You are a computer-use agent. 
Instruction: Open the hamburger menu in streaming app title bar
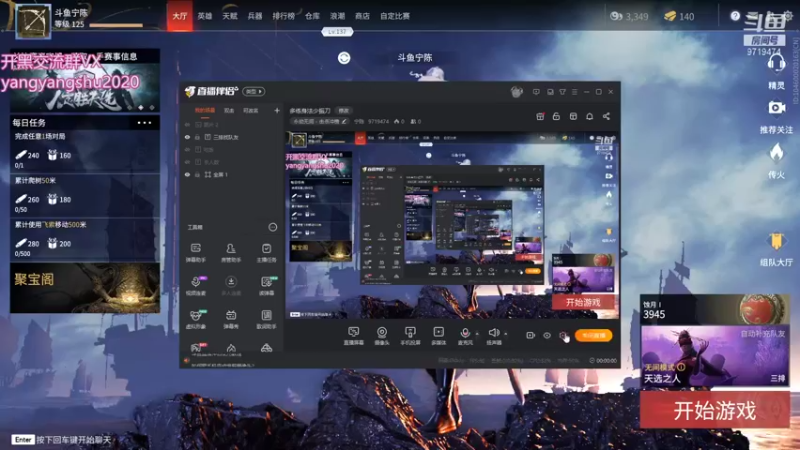(574, 92)
